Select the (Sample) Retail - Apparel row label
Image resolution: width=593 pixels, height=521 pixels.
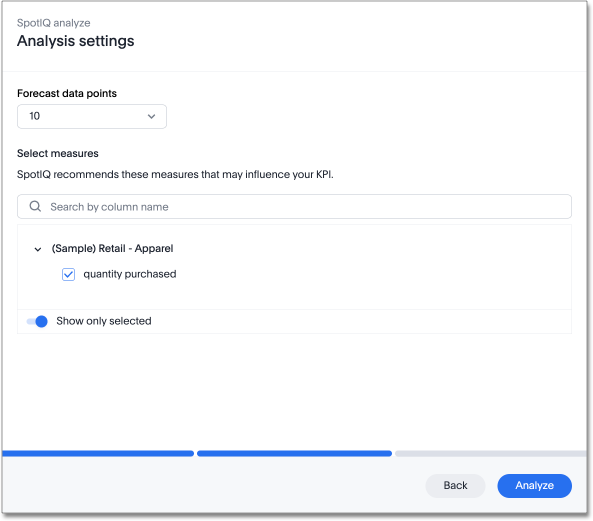coord(112,248)
